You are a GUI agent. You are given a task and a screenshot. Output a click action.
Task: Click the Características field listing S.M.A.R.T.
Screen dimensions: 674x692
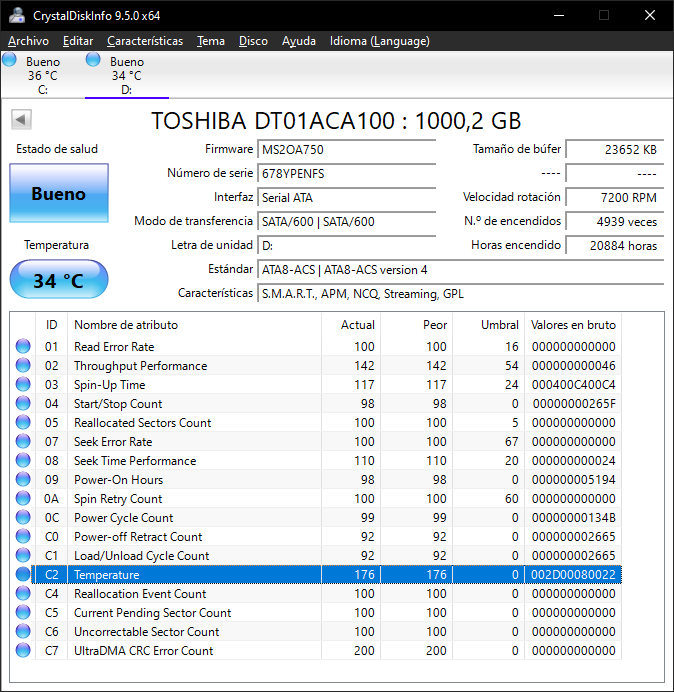(460, 293)
